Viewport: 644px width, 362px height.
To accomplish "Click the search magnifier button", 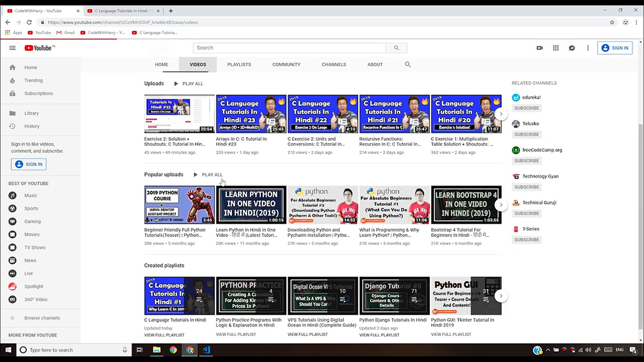I will coord(396,48).
